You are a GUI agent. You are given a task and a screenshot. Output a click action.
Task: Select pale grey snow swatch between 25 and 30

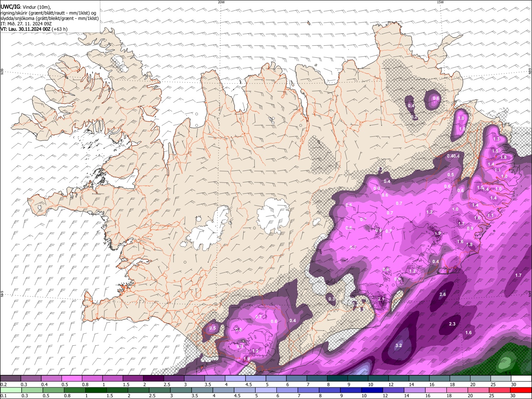501,379
